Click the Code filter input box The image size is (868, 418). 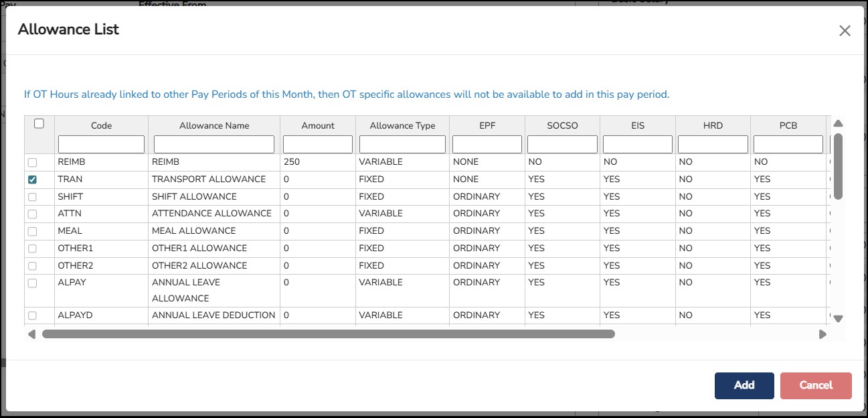[x=102, y=144]
